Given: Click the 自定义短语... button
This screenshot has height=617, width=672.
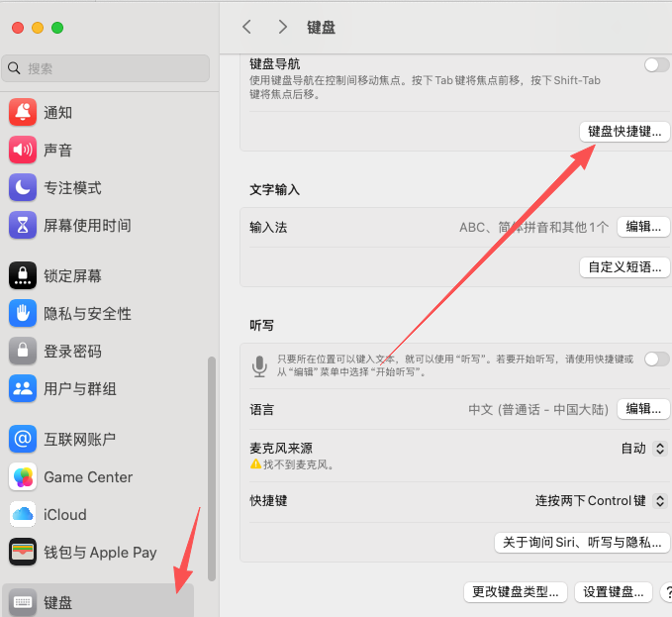Looking at the screenshot, I should coord(624,266).
